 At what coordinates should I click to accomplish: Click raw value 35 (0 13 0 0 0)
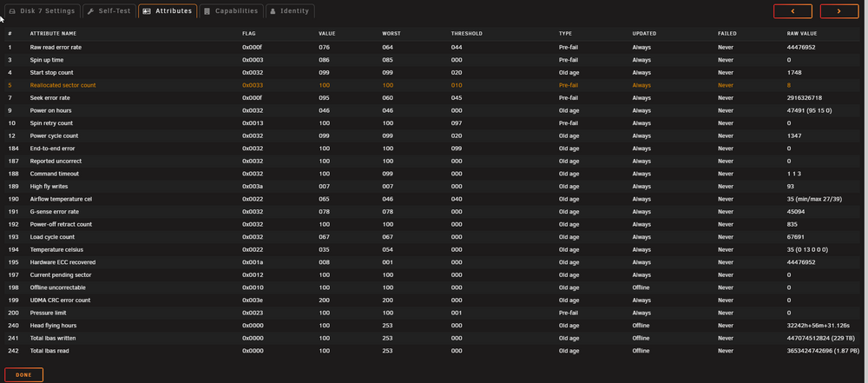807,250
